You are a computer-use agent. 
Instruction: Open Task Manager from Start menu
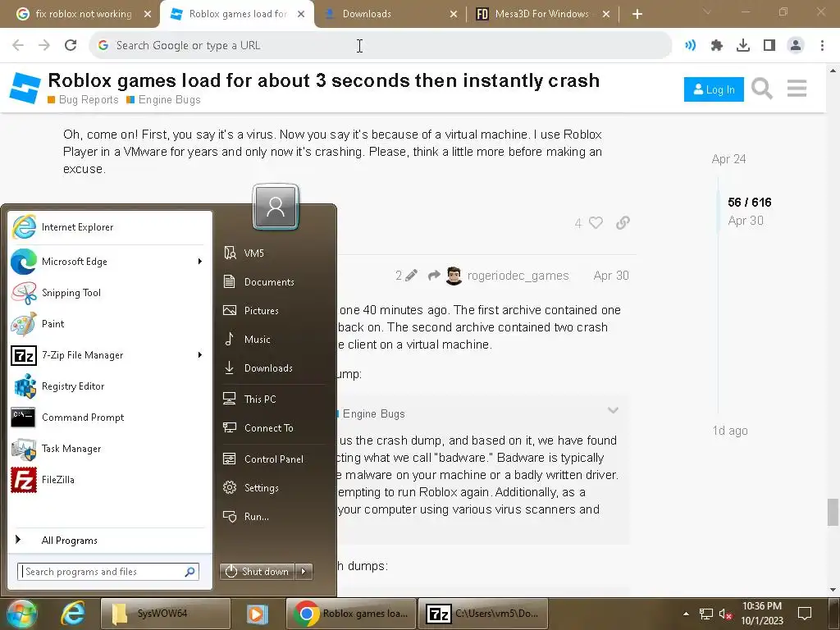pyautogui.click(x=110, y=449)
